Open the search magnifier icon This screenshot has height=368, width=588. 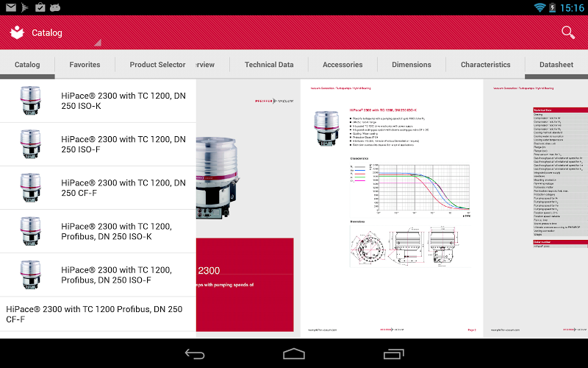pos(568,32)
